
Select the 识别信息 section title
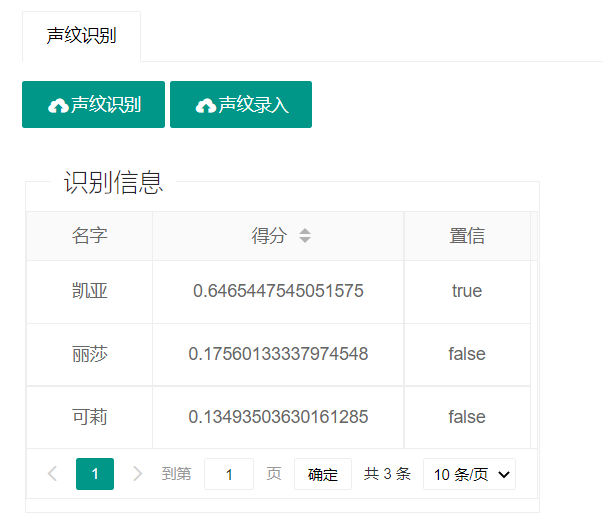point(113,182)
